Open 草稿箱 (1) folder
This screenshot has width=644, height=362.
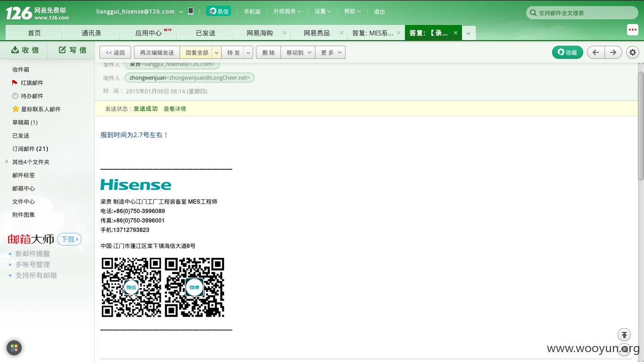(25, 123)
